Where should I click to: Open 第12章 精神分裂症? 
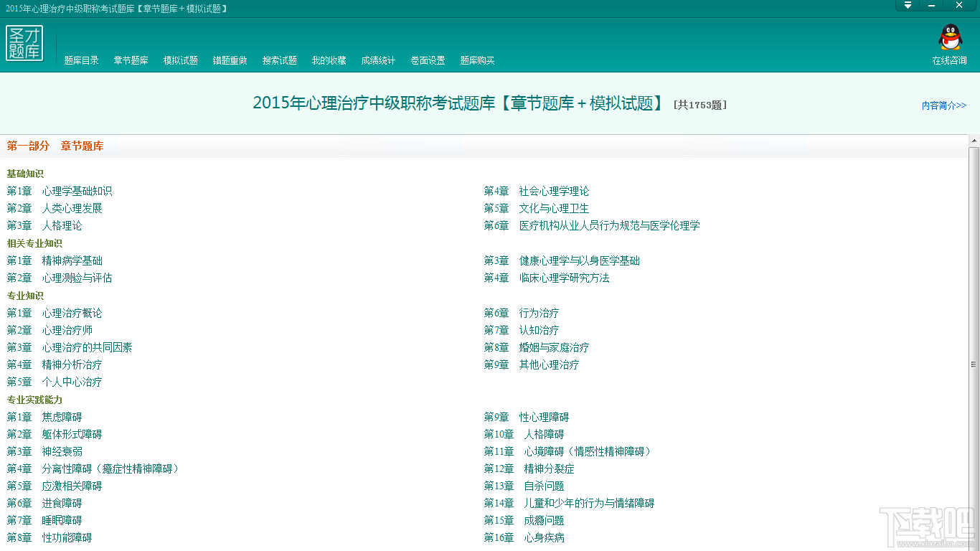point(529,468)
